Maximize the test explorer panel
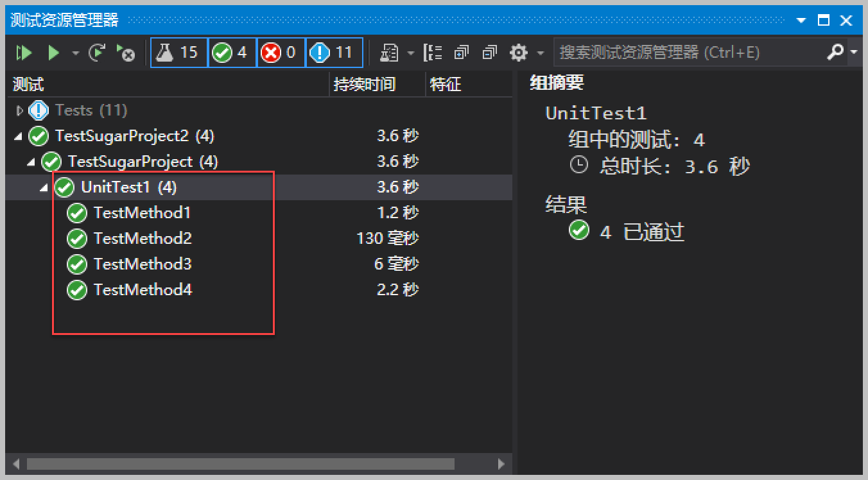The width and height of the screenshot is (868, 480). [824, 21]
